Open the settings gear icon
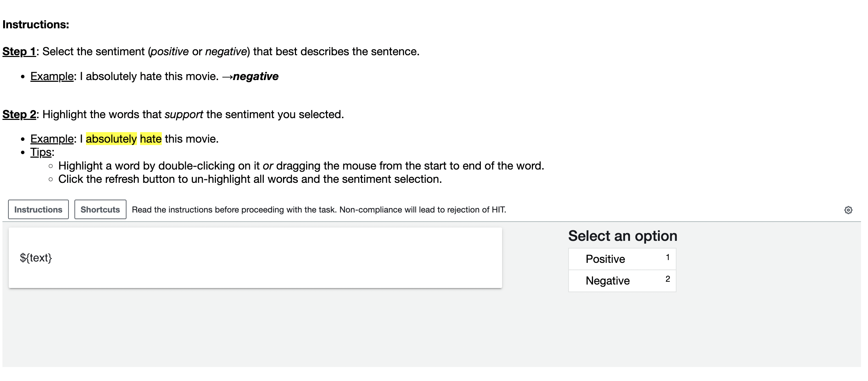This screenshot has height=381, width=868. click(x=848, y=210)
